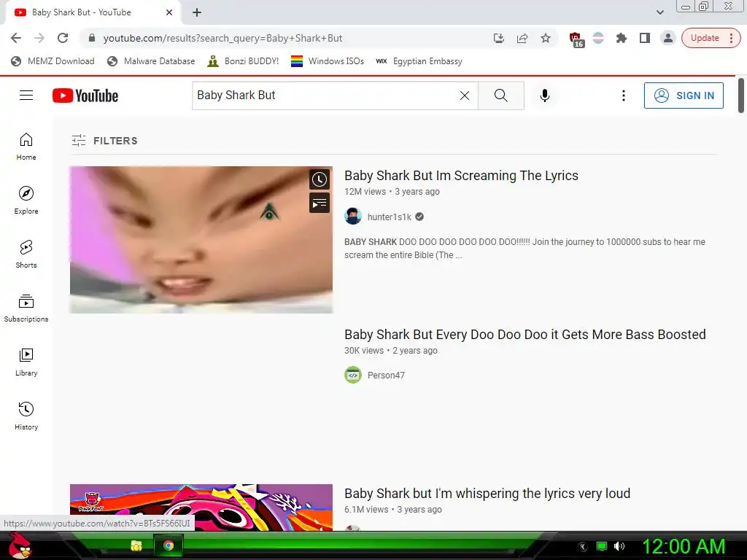Open the ad blocker extension showing 16
Viewport: 747px width, 560px height.
pos(576,39)
